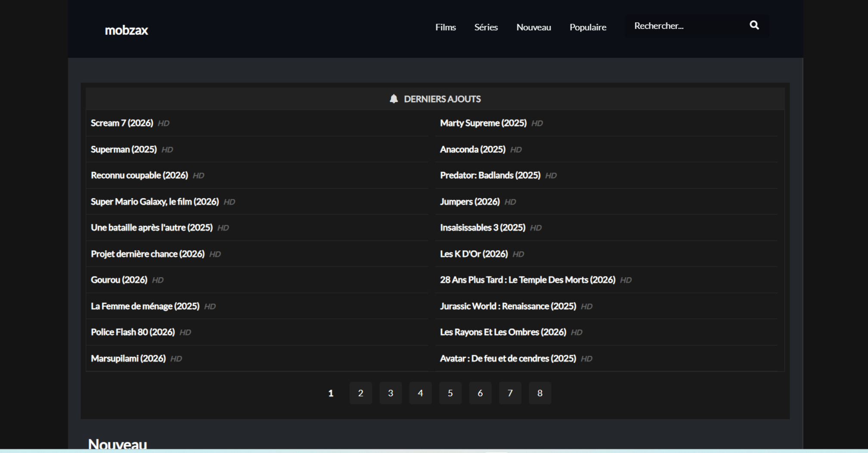
Task: Navigate to last page 8
Action: (x=539, y=393)
